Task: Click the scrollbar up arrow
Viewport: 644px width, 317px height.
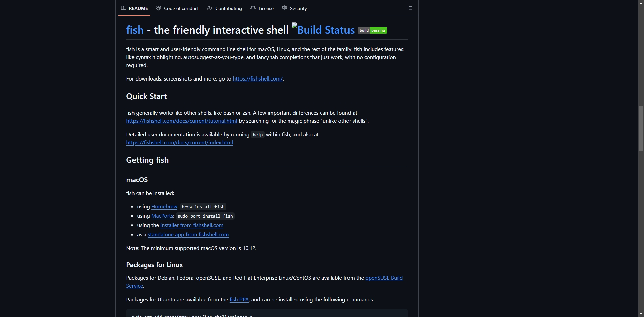Action: coord(641,3)
